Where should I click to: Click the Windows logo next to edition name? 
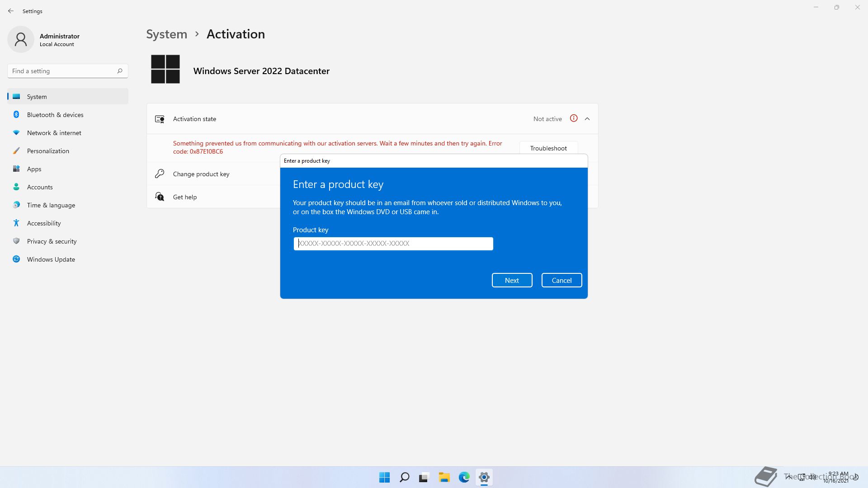tap(165, 69)
